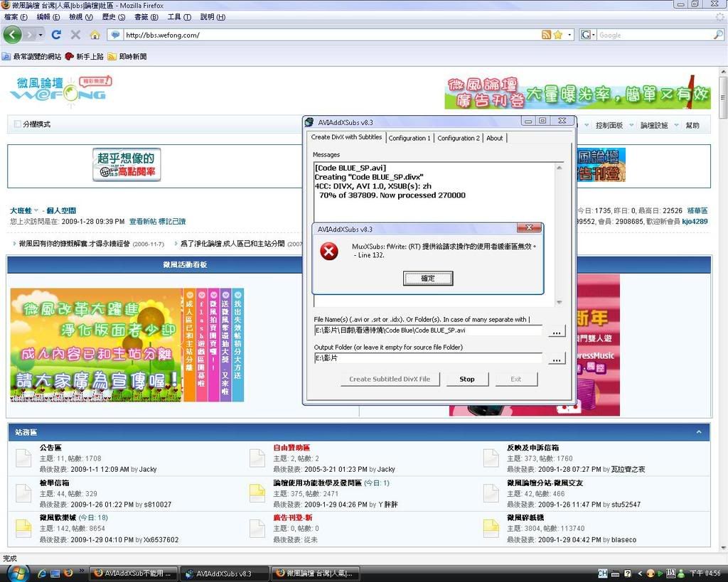Open the 歷史 menu
The image size is (728, 582).
pos(114,17)
